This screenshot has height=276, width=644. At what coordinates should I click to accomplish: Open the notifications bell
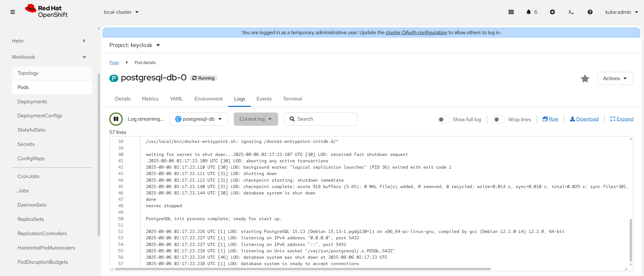click(529, 12)
